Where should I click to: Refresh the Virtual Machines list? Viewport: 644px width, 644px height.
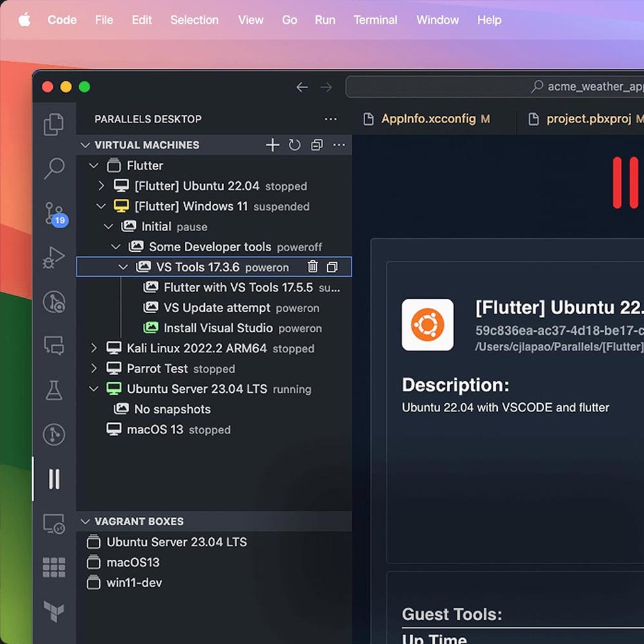[294, 145]
